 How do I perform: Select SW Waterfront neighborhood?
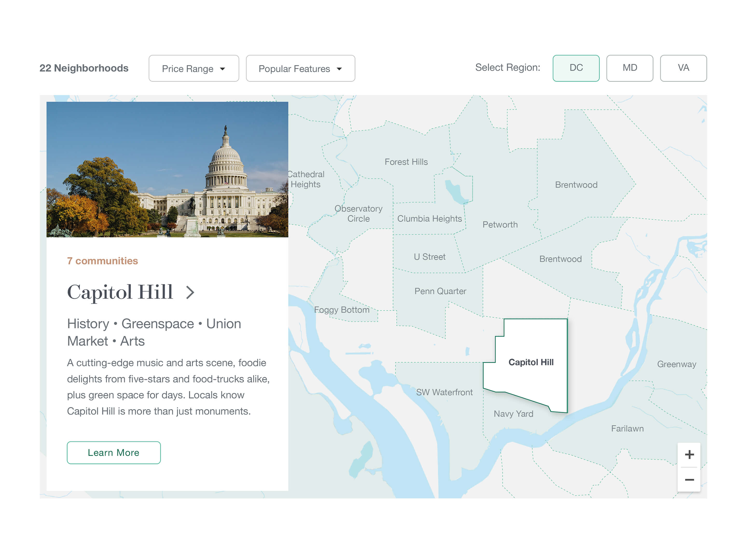[x=444, y=392]
